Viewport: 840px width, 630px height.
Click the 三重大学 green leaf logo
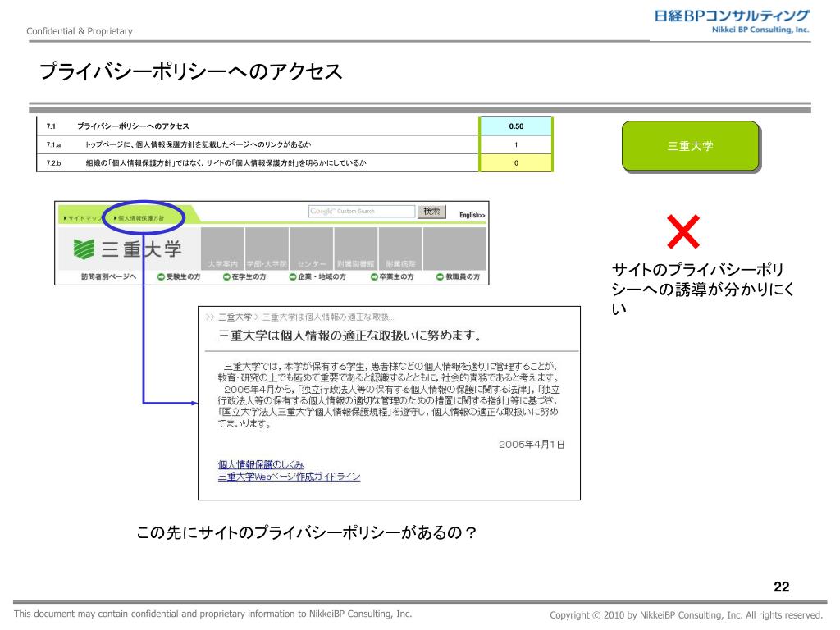(x=84, y=249)
